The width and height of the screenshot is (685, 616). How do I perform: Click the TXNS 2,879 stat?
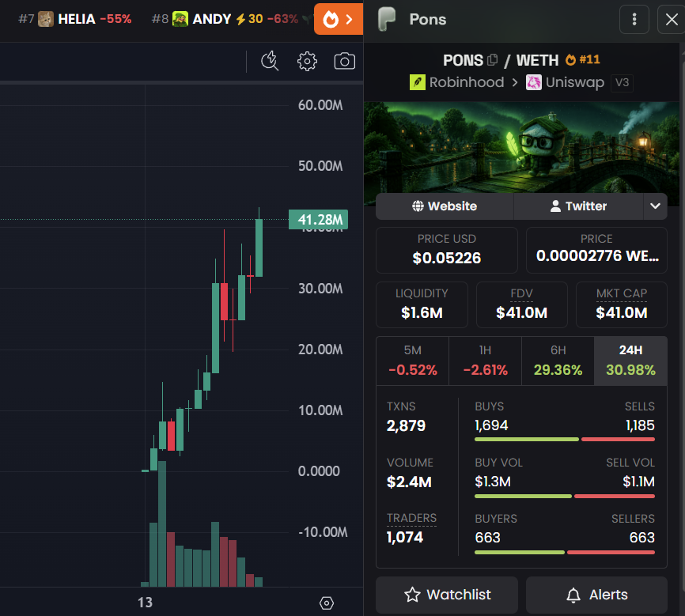pyautogui.click(x=406, y=417)
